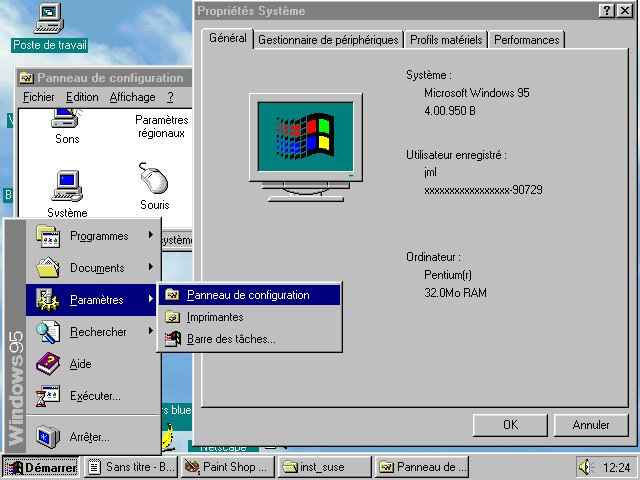
Task: Click the Aide book icon
Action: [48, 363]
